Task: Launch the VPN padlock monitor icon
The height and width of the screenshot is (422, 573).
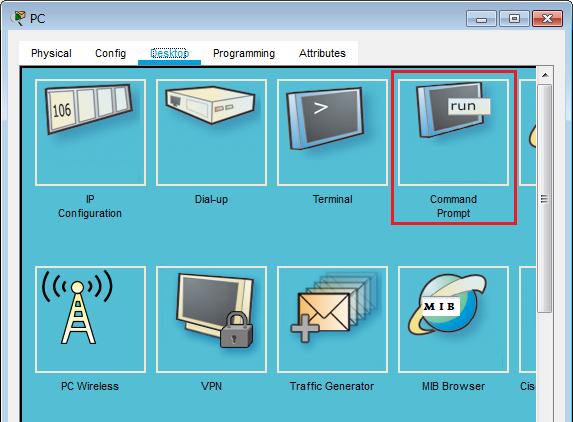Action: [x=211, y=319]
